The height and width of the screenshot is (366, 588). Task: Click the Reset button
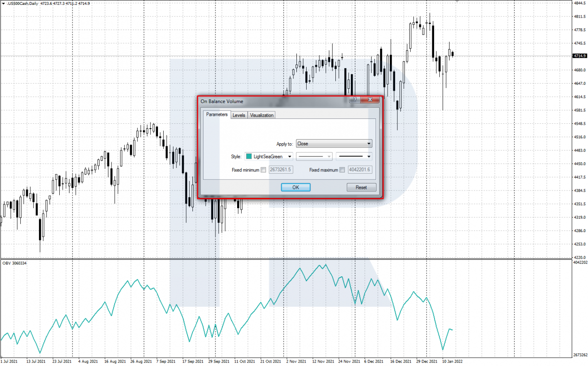coord(361,187)
